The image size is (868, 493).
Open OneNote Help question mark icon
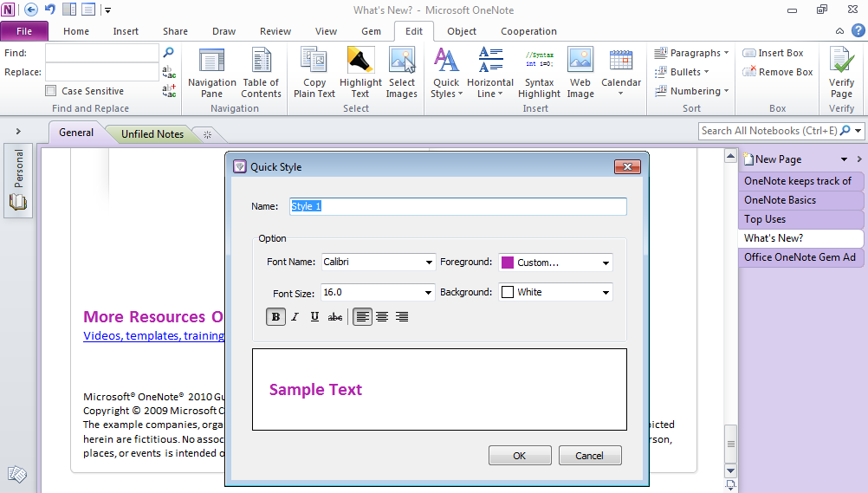coord(858,31)
